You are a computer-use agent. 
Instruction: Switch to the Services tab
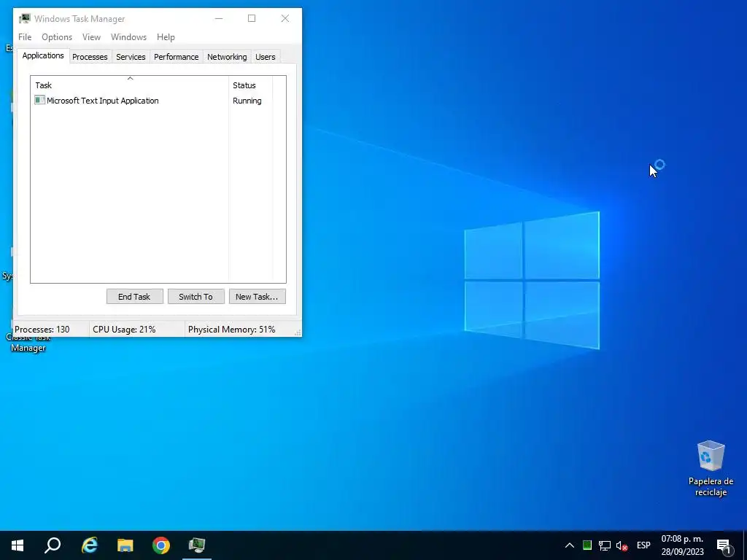pos(131,57)
